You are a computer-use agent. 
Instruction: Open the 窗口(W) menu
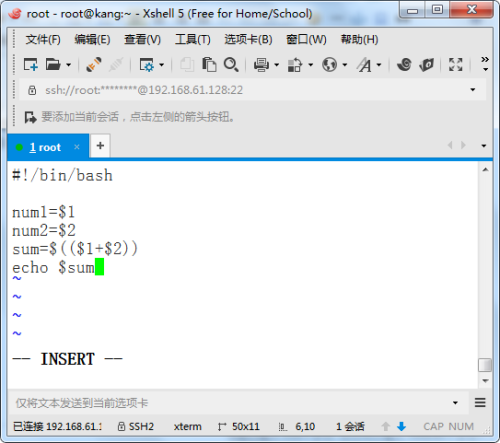tap(306, 39)
